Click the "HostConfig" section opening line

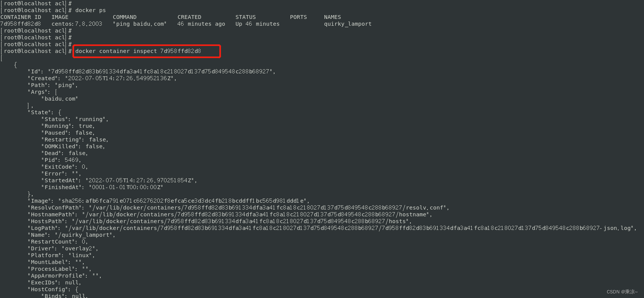pos(53,289)
